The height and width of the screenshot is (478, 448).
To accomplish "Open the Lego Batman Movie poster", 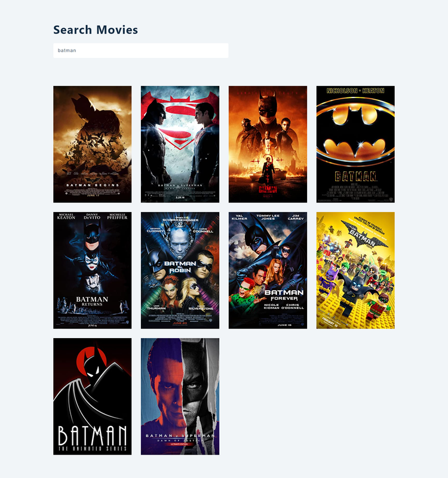I will [x=355, y=271].
